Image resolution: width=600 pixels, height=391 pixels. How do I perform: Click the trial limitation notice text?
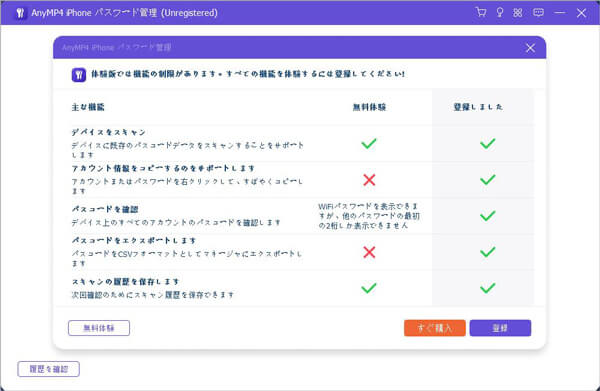pyautogui.click(x=248, y=74)
